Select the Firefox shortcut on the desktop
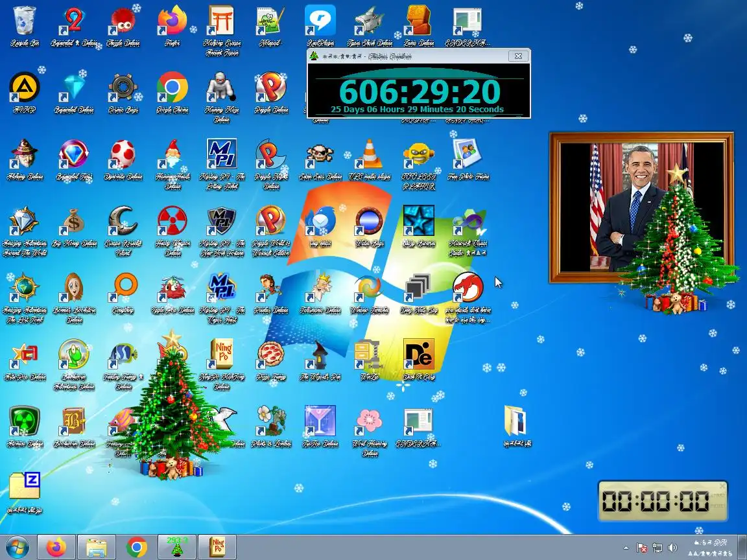The height and width of the screenshot is (560, 747). pos(172,21)
